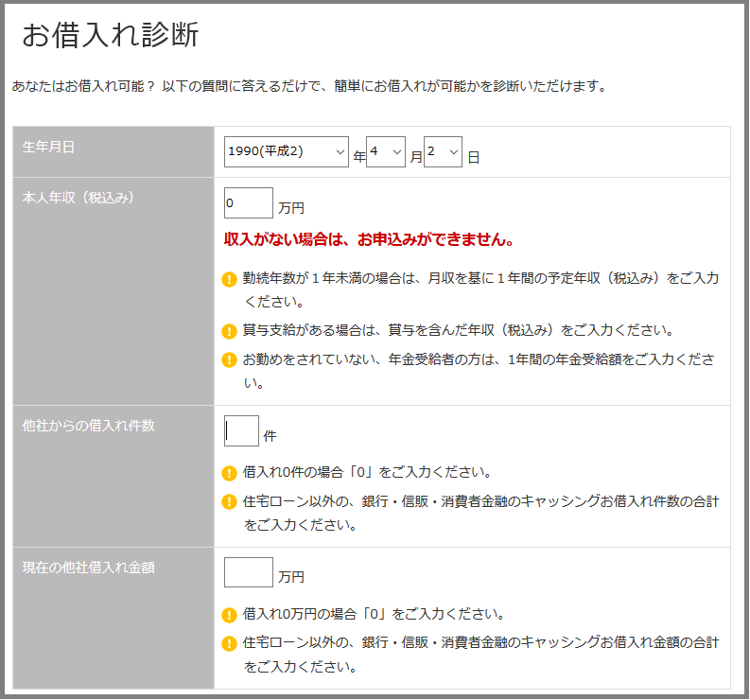Open the birth year dropdown showing 1990(平成2)
The image size is (750, 700).
[x=286, y=151]
